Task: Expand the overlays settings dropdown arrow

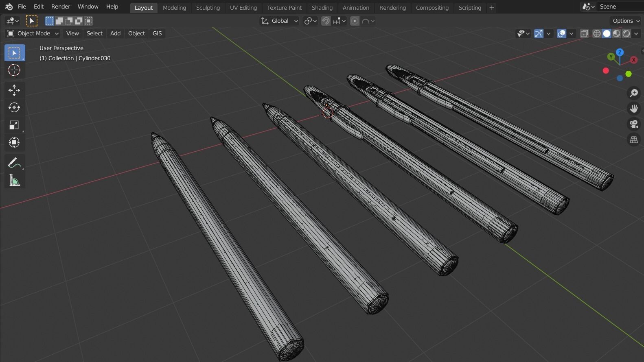Action: point(572,33)
